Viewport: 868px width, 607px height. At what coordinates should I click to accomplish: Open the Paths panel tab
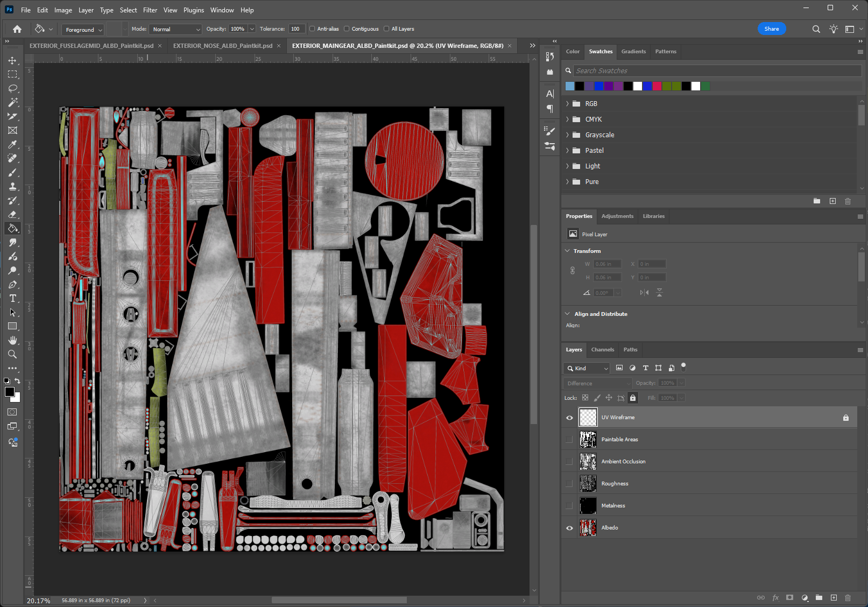click(630, 350)
